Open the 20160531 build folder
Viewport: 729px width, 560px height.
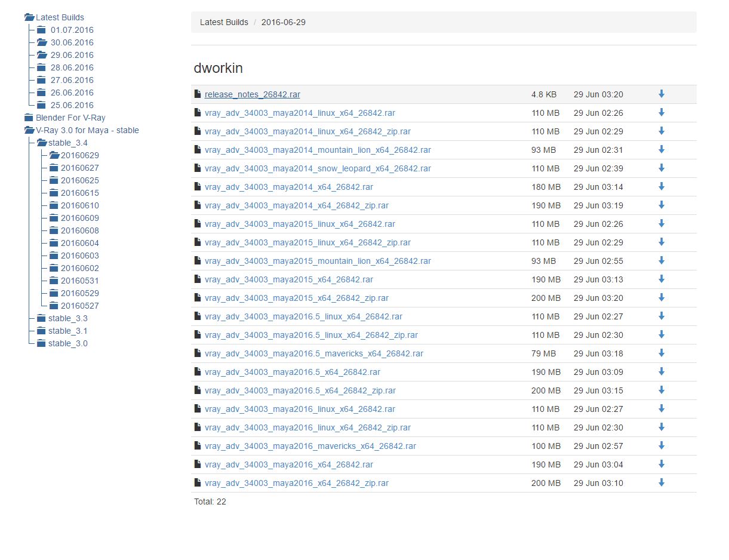pyautogui.click(x=80, y=281)
